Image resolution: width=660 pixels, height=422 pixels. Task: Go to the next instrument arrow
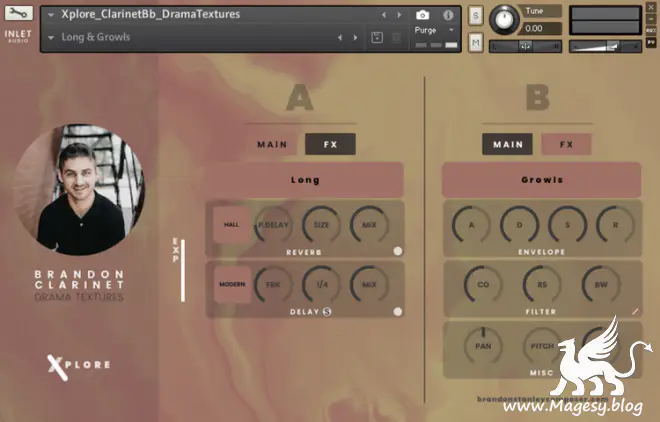(399, 15)
